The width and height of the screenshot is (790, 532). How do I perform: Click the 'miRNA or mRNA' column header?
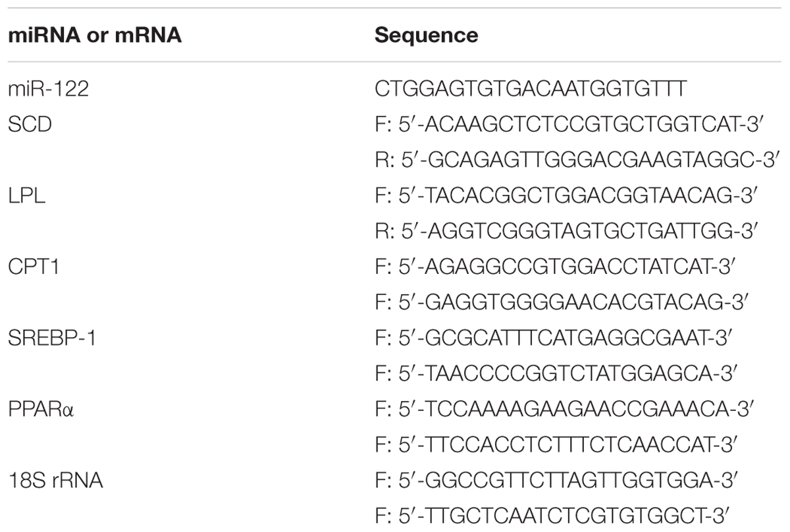click(x=94, y=35)
